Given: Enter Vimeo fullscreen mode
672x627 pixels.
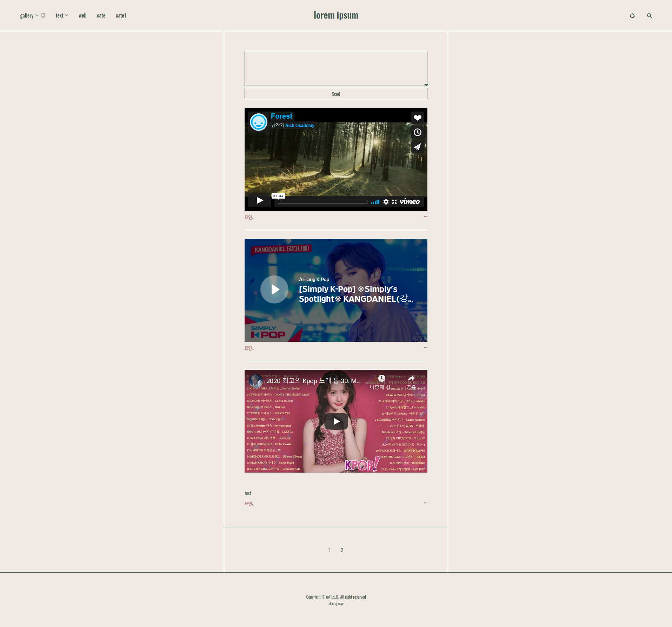Looking at the screenshot, I should click(394, 202).
